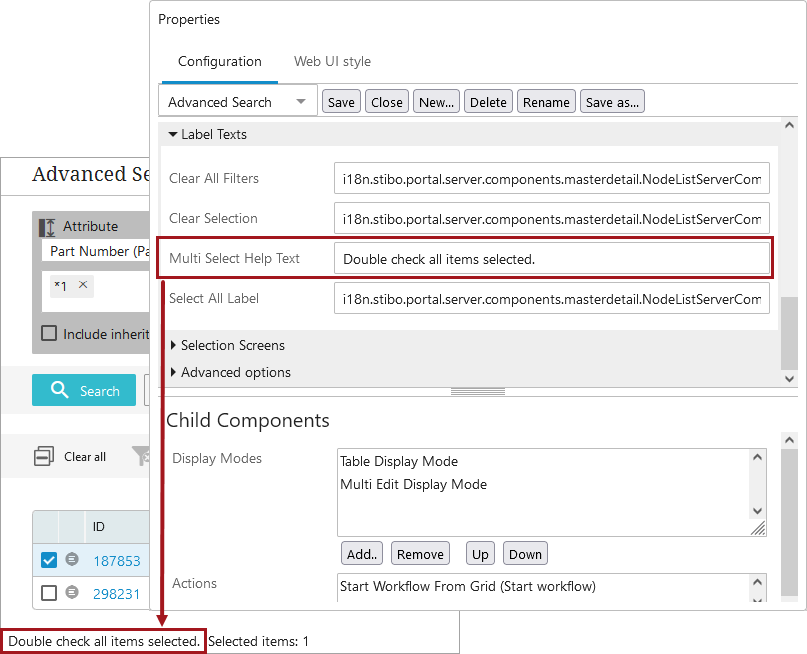
Task: Click the Save button
Action: pos(341,102)
